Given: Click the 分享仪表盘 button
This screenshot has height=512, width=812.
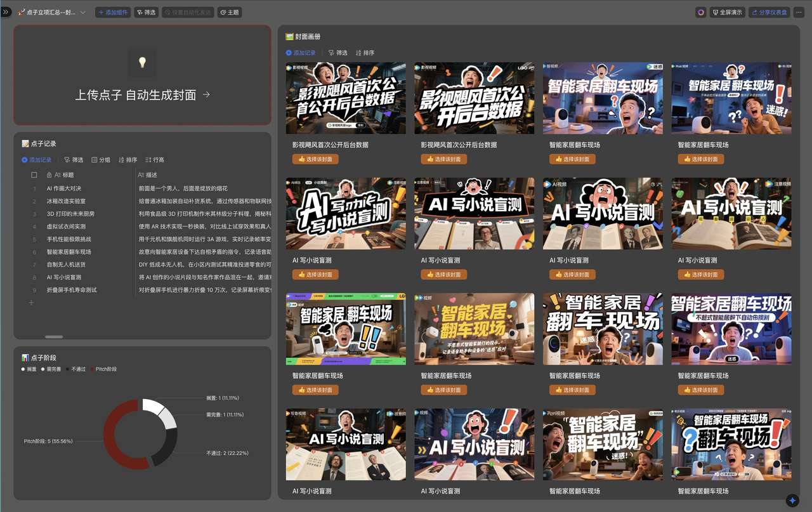Looking at the screenshot, I should [x=769, y=12].
